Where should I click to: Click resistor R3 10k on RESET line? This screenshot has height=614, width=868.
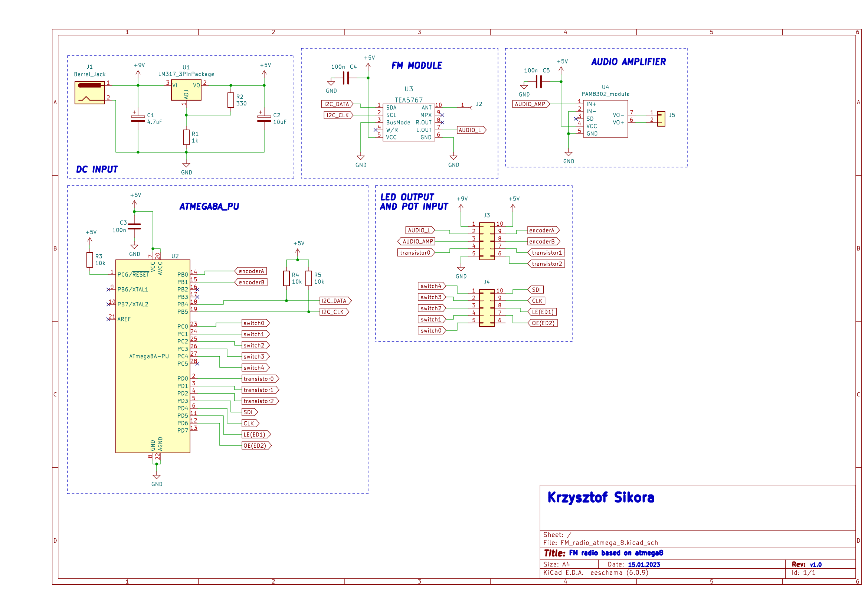(89, 260)
